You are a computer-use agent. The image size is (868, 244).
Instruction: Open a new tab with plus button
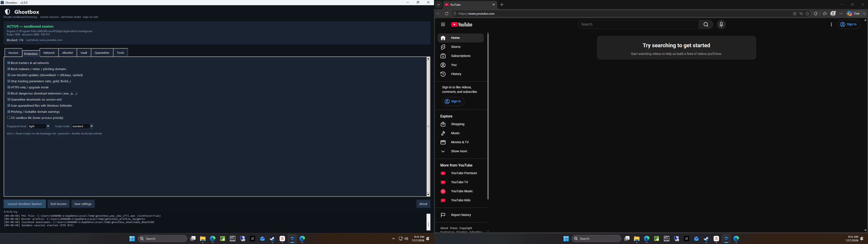[502, 5]
